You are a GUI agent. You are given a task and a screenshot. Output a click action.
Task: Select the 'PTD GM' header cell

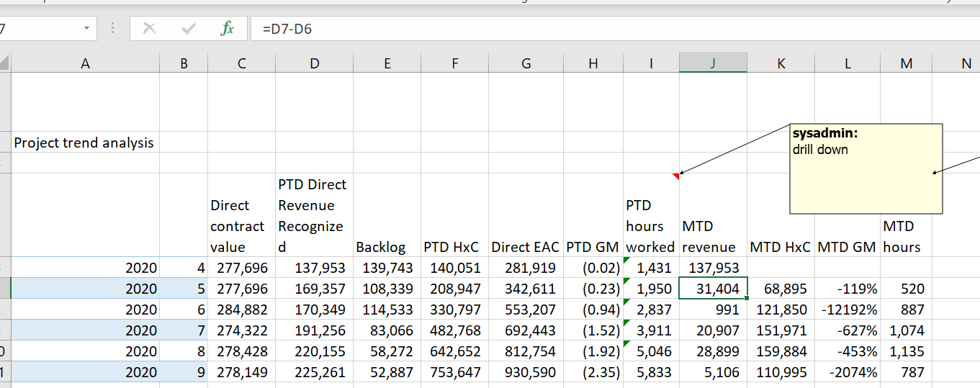593,215
